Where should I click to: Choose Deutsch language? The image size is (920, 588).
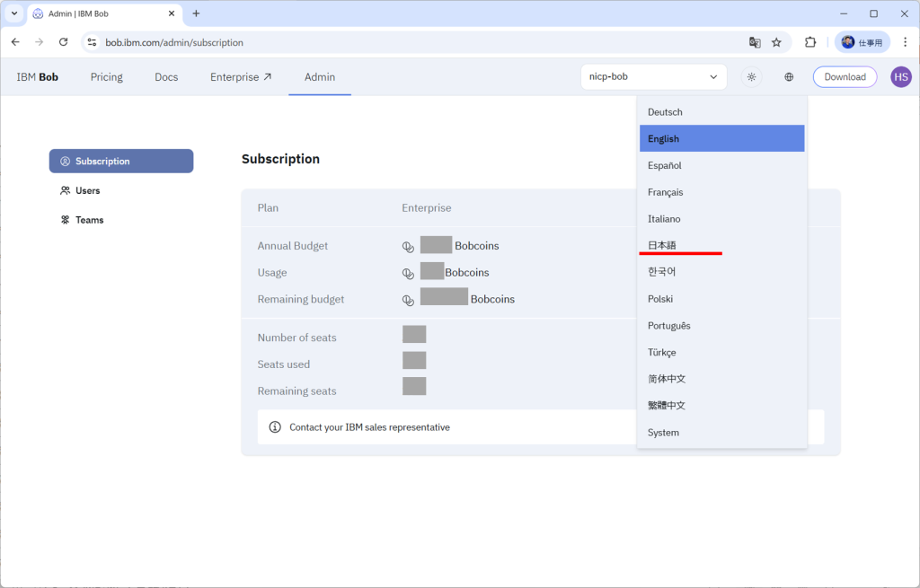pyautogui.click(x=722, y=112)
